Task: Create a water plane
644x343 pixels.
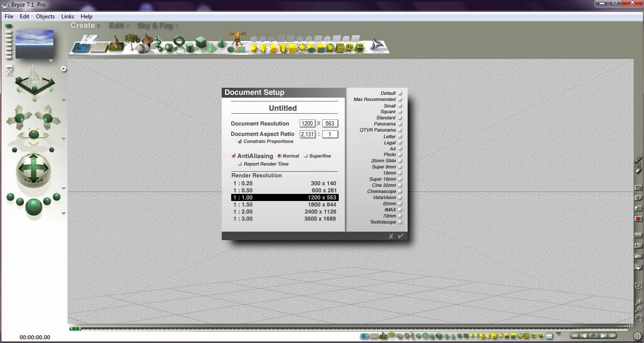Action: (80, 48)
